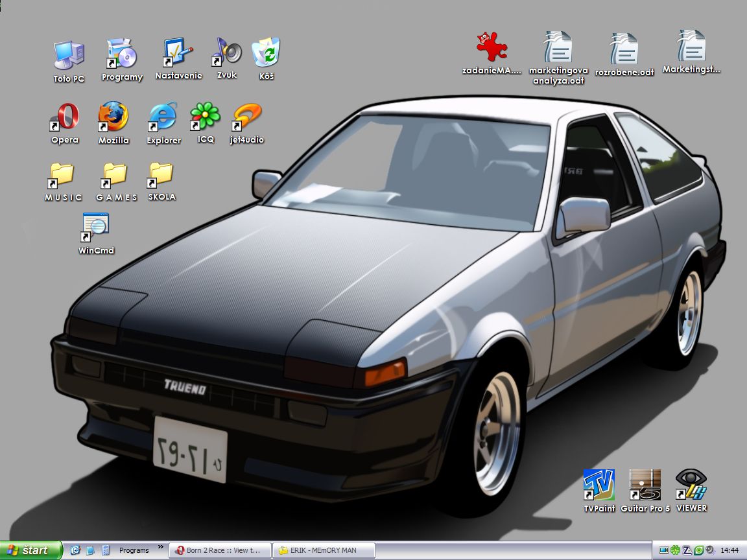This screenshot has width=747, height=560.
Task: Launch the Opera browser shortcut
Action: 65,123
